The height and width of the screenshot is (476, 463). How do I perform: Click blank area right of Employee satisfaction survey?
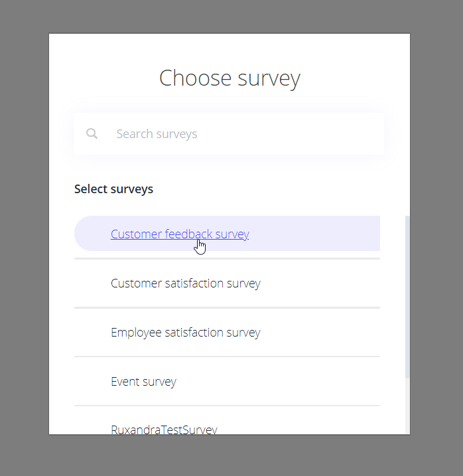(320, 333)
